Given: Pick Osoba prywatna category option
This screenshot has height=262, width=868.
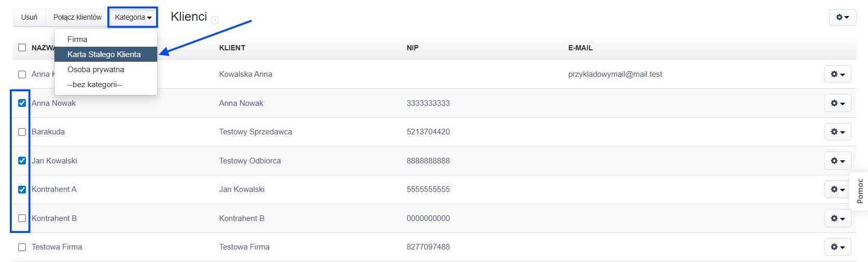Looking at the screenshot, I should click(x=106, y=70).
